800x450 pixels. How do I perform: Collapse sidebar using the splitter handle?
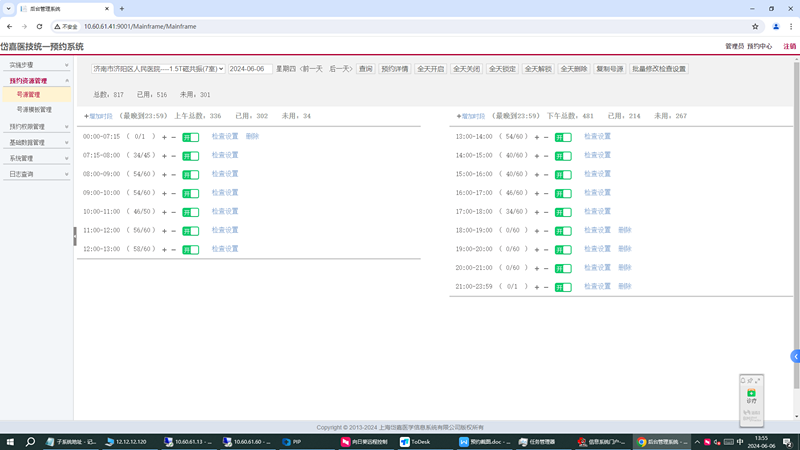click(x=74, y=236)
